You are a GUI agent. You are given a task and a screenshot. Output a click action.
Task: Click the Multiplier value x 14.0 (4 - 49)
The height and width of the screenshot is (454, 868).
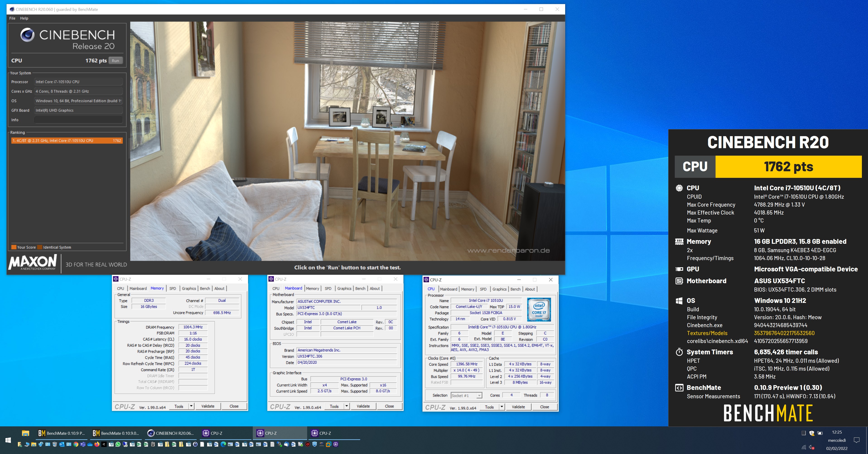pyautogui.click(x=467, y=370)
